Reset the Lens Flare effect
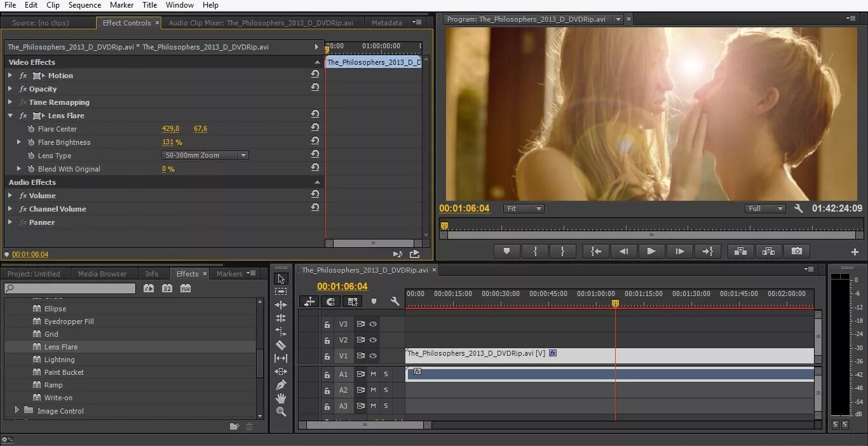This screenshot has height=446, width=868. [x=315, y=115]
